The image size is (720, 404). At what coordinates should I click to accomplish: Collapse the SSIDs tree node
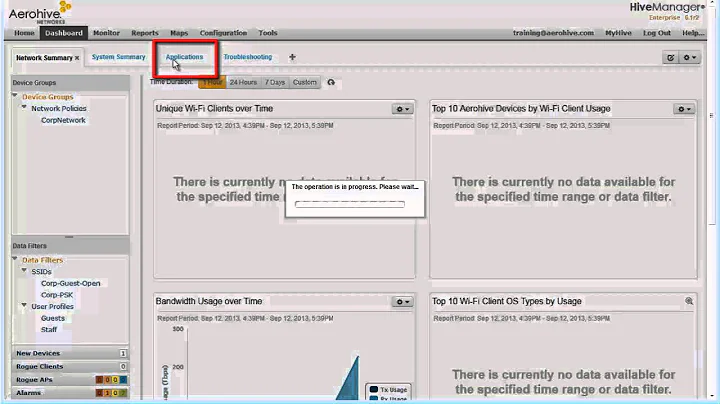pos(24,270)
